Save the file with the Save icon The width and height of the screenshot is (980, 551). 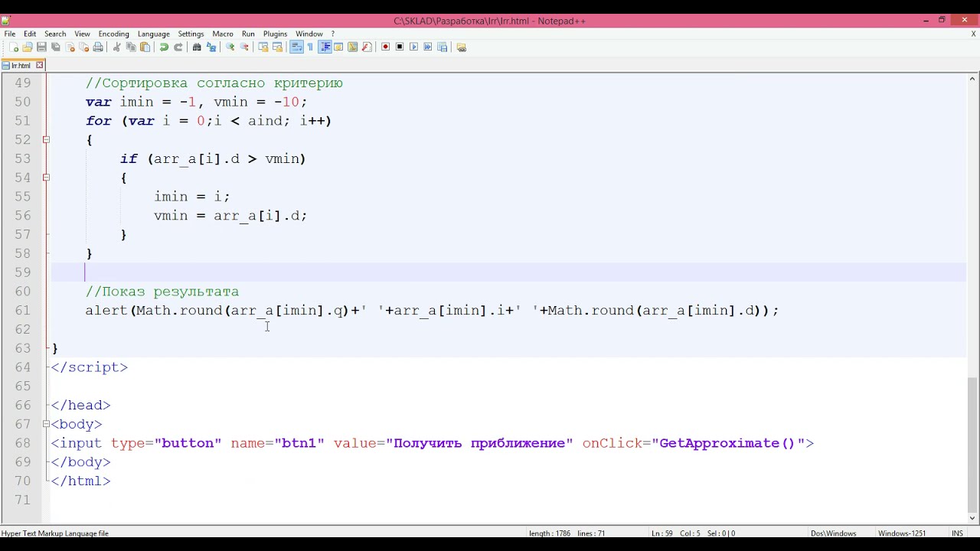coord(41,47)
